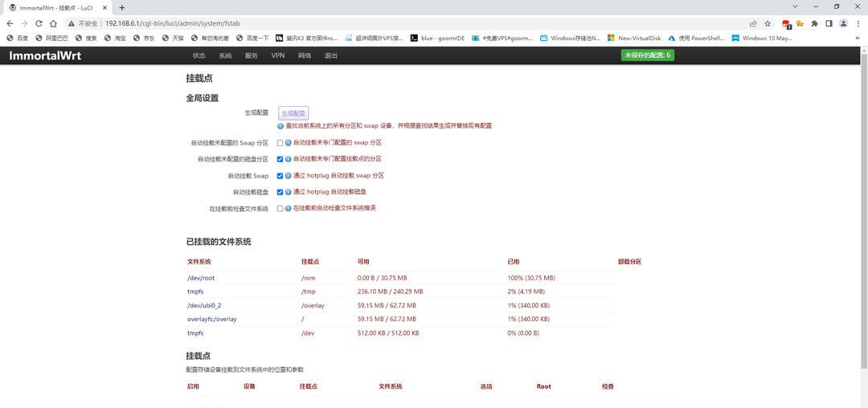Viewport: 868px width, 408px height.
Task: Open the Windows 10 May bookmark
Action: (x=762, y=38)
